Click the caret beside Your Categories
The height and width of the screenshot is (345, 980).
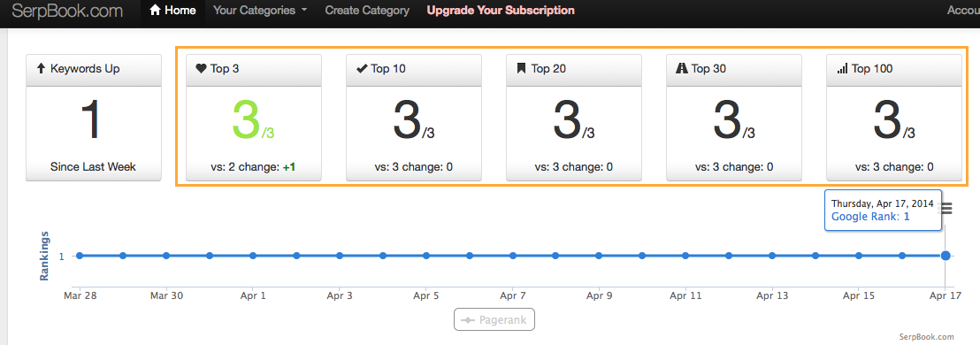tap(303, 11)
